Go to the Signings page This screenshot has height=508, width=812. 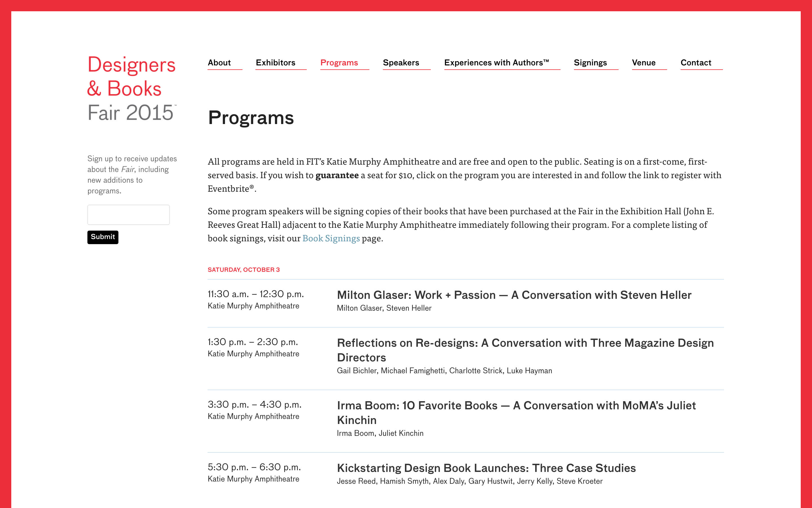coord(590,63)
